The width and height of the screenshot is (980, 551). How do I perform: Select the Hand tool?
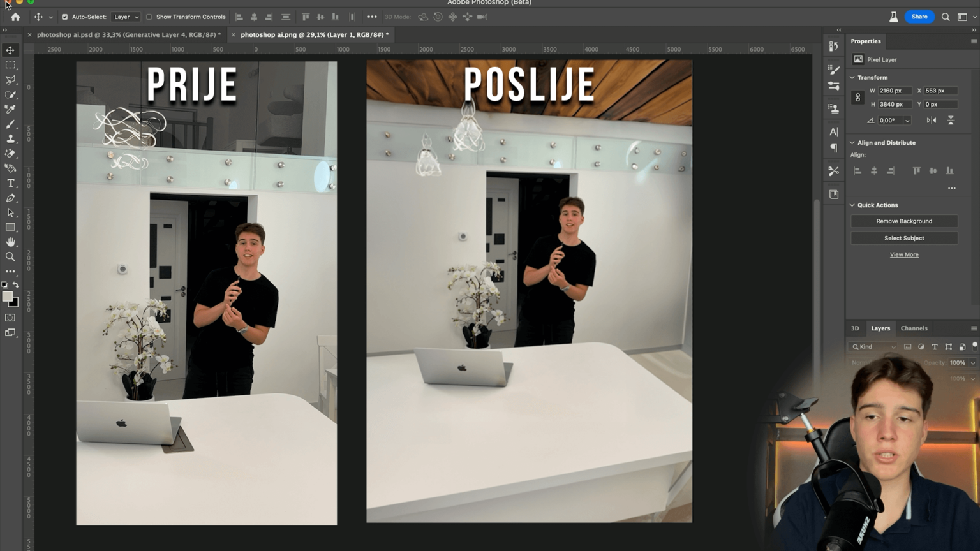click(10, 242)
